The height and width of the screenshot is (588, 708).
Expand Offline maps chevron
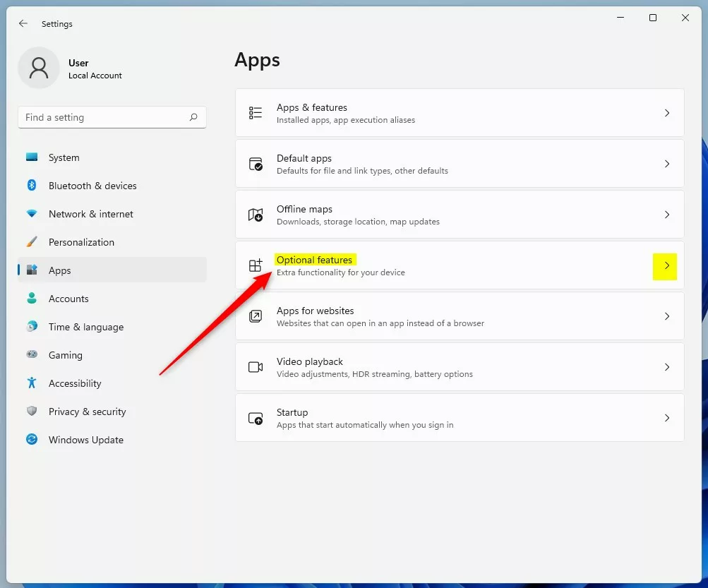click(x=667, y=215)
